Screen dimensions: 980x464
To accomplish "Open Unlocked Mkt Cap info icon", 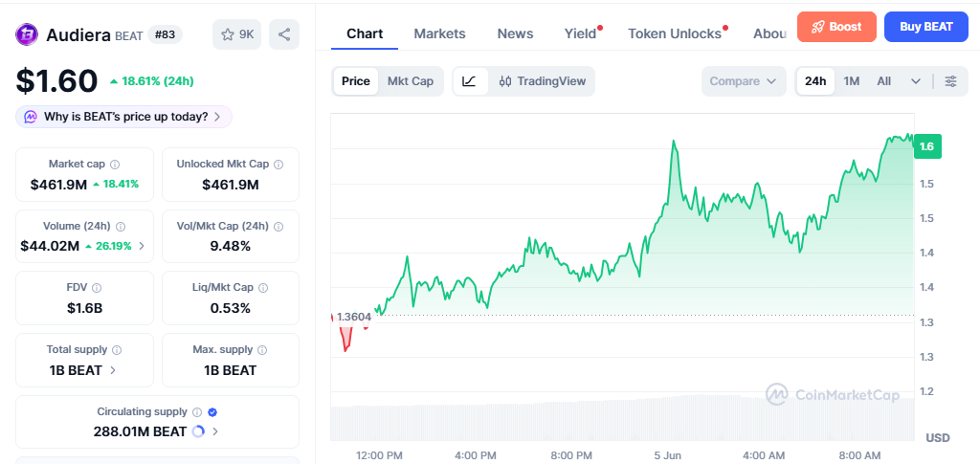I will (x=278, y=165).
